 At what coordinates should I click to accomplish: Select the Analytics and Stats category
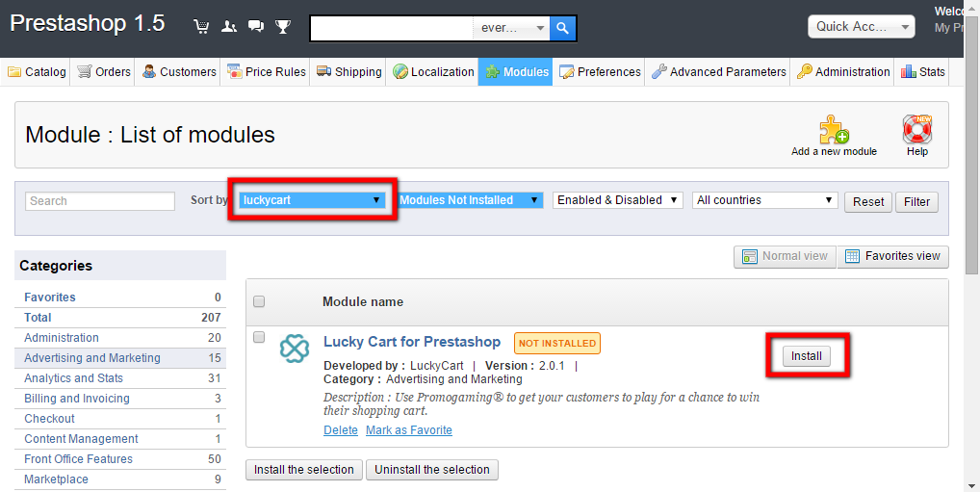pyautogui.click(x=73, y=378)
